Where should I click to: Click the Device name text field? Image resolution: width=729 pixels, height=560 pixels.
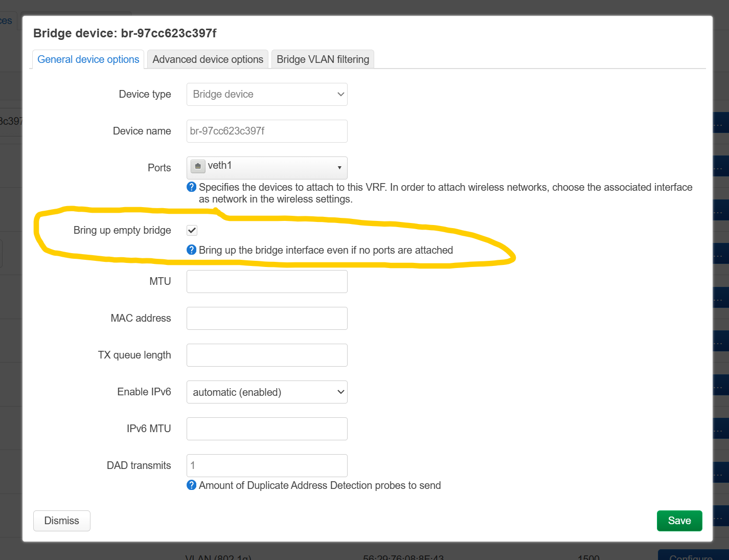click(267, 131)
